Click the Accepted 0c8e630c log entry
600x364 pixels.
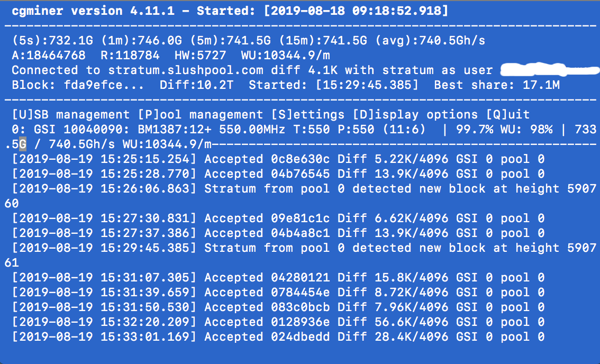(278, 159)
